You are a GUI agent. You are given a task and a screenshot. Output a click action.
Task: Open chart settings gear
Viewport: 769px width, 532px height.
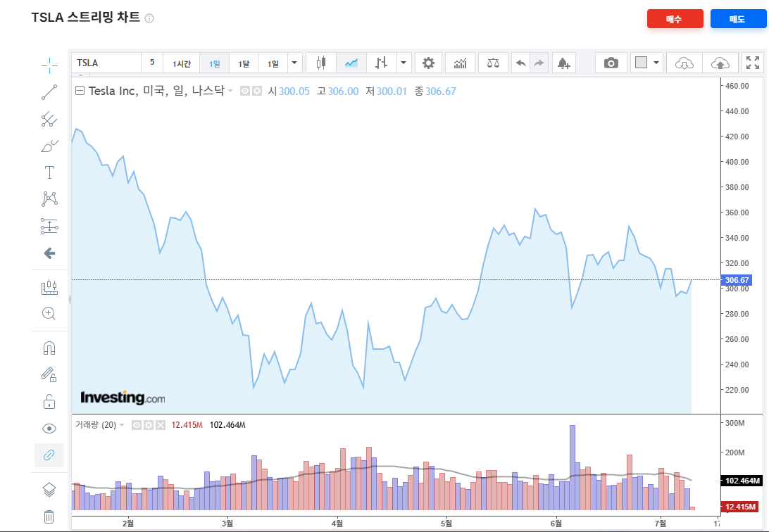point(428,63)
